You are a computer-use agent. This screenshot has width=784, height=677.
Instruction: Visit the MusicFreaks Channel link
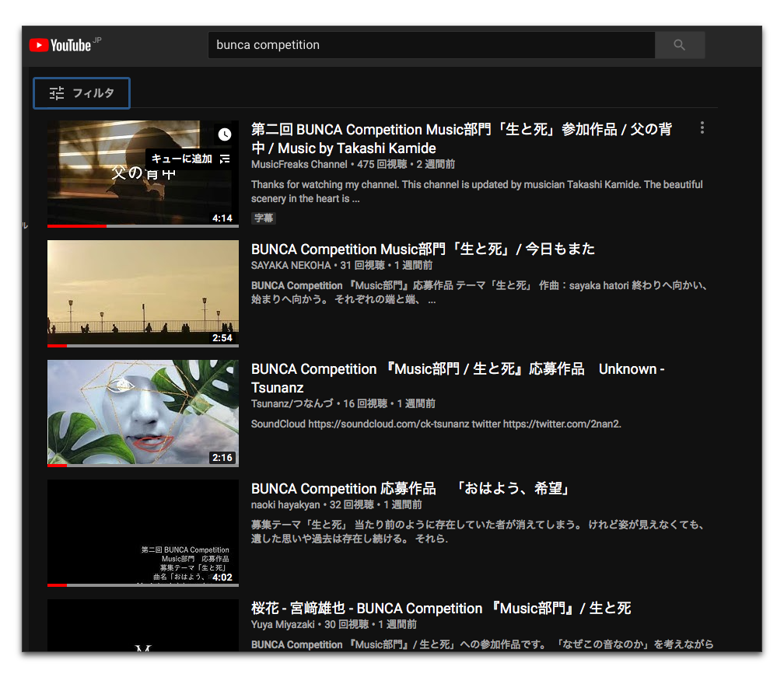tap(299, 164)
